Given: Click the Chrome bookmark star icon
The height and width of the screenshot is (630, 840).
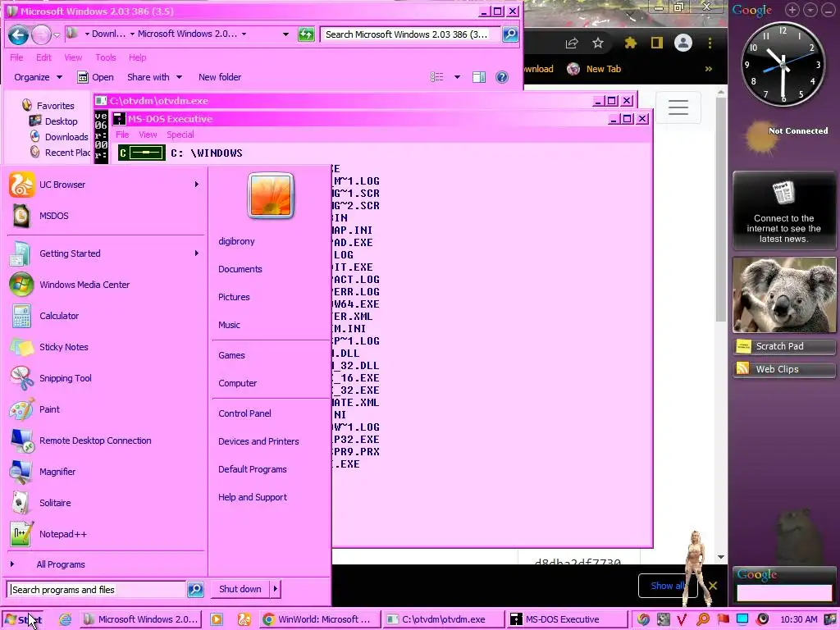Looking at the screenshot, I should pyautogui.click(x=598, y=43).
